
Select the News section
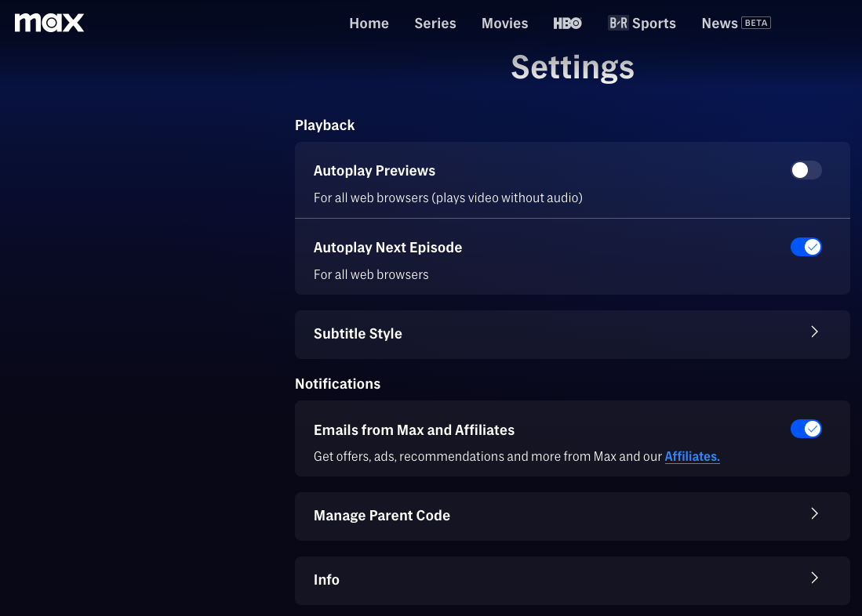(719, 23)
